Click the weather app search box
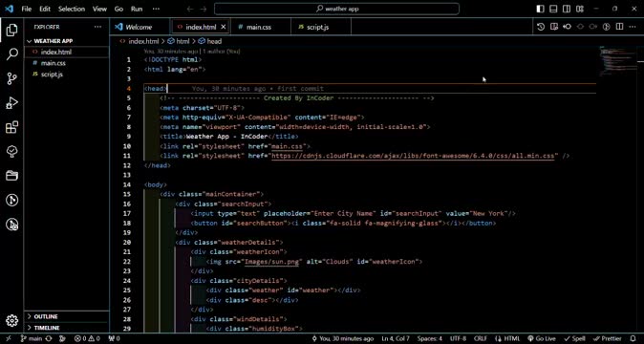644x344 pixels. (x=336, y=9)
